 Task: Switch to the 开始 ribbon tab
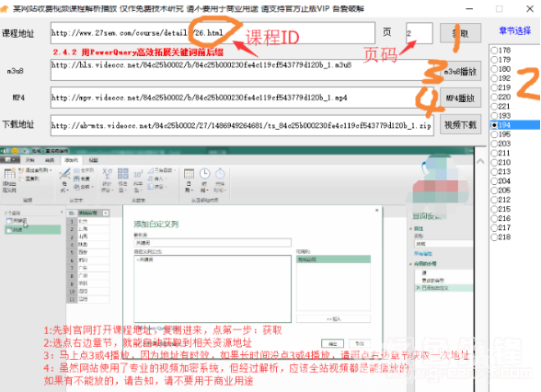click(x=30, y=160)
